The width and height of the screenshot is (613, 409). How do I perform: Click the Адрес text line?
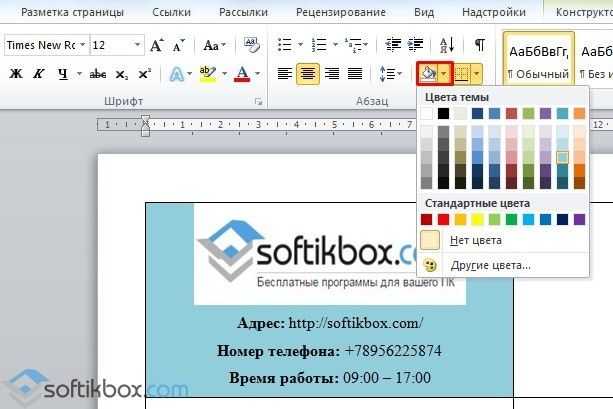point(330,323)
